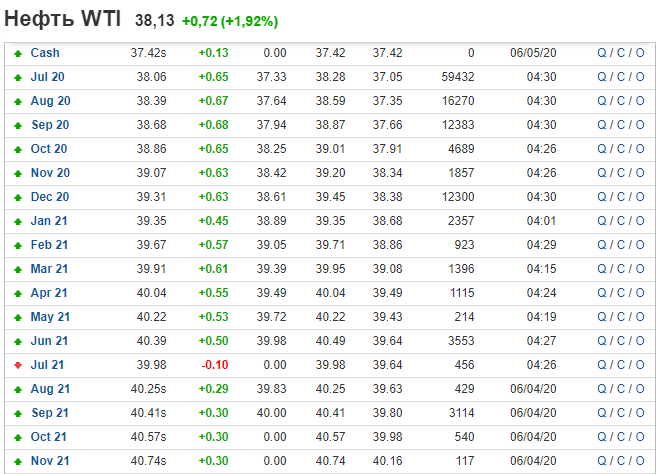This screenshot has width=657, height=474.
Task: Click the green arrow next to Feb 21
Action: coord(18,245)
